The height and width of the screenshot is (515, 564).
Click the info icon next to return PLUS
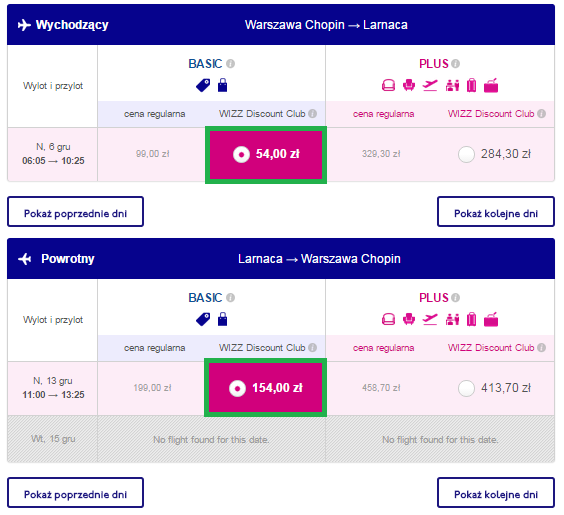(455, 298)
